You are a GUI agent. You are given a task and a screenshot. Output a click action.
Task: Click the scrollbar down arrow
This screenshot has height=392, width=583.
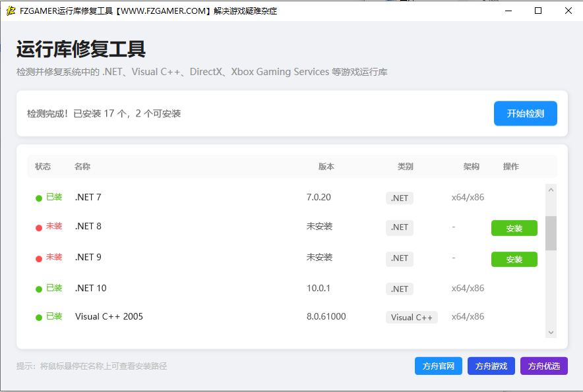tap(551, 332)
